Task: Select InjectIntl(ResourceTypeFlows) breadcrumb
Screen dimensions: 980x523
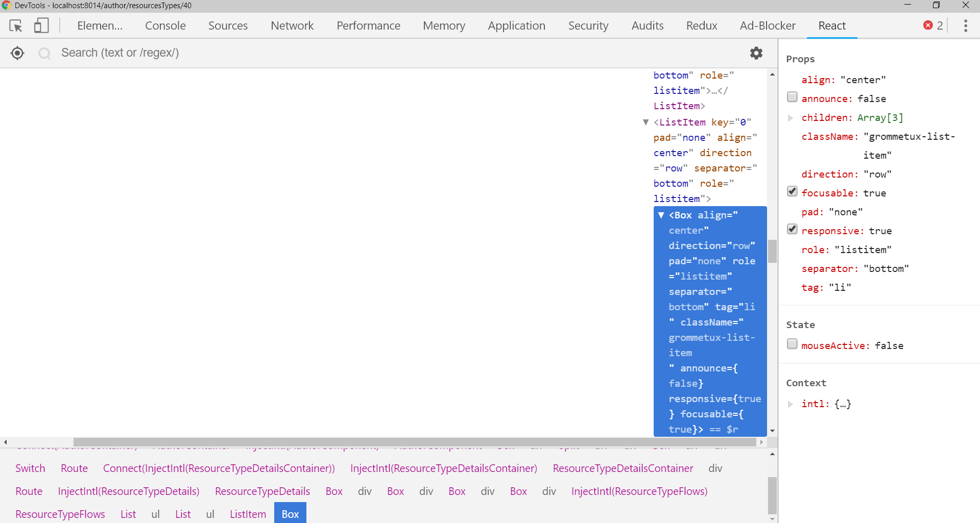Action: (639, 491)
